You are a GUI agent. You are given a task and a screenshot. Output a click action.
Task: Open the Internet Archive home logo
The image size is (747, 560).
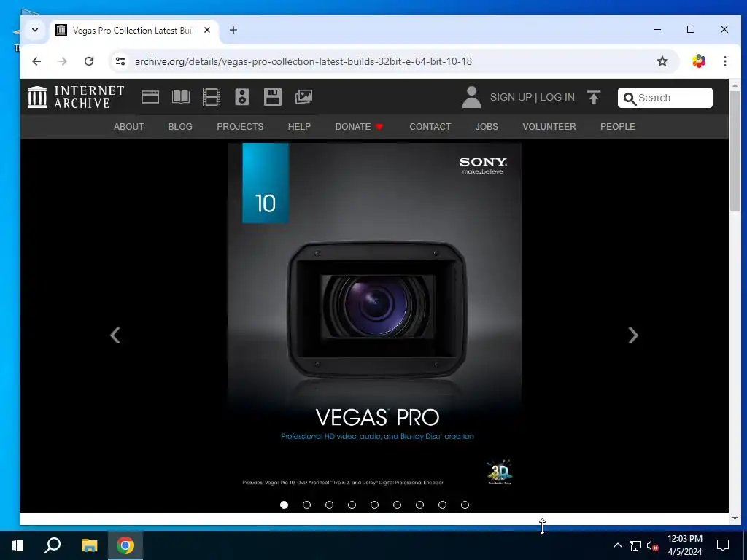(x=76, y=97)
